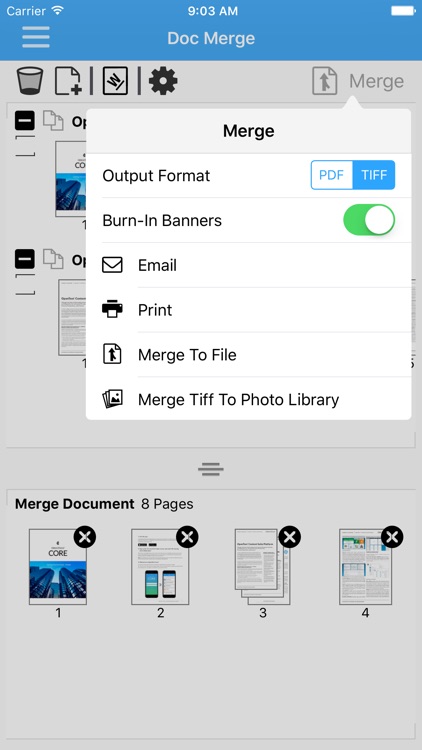This screenshot has width=422, height=750.
Task: Choose Print from Merge menu
Action: [249, 310]
